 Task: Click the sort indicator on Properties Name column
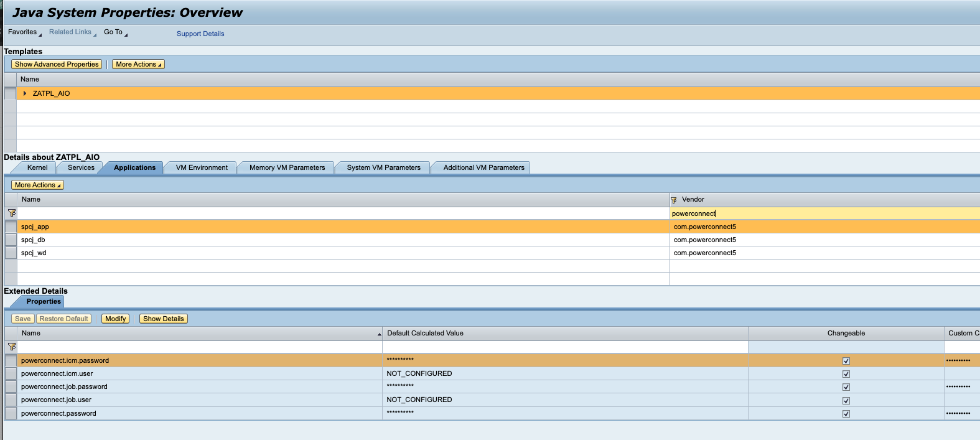(379, 334)
